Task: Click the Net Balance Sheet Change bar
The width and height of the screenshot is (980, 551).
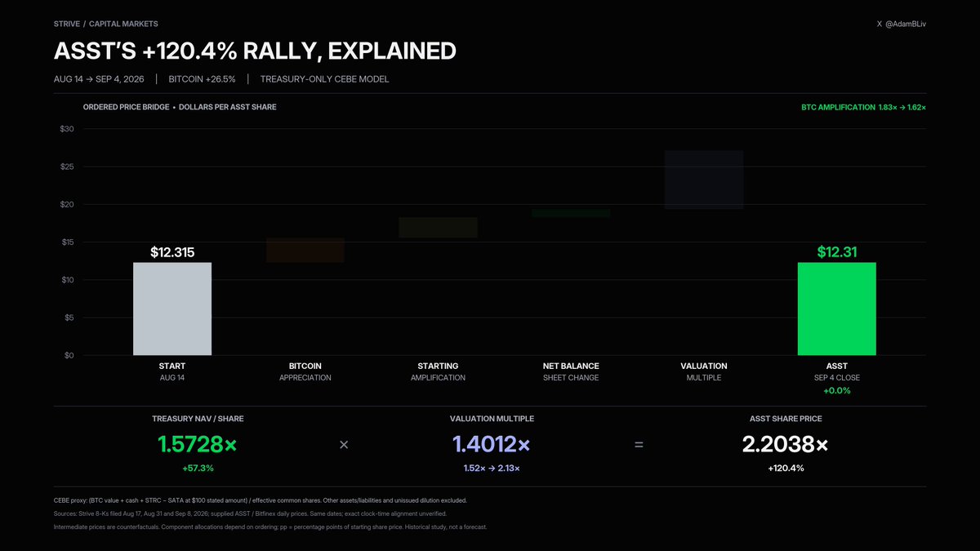Action: 571,213
